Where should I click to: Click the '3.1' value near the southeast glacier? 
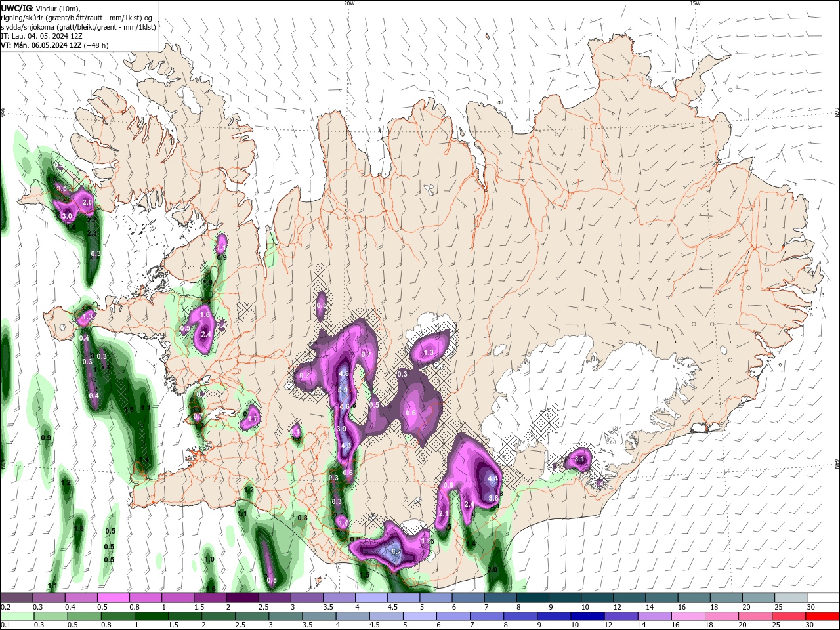[579, 460]
